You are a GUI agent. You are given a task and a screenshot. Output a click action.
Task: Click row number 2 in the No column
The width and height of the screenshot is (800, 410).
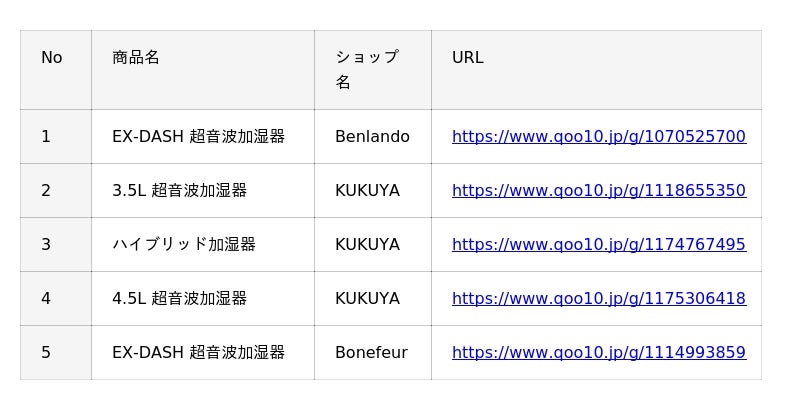click(46, 190)
